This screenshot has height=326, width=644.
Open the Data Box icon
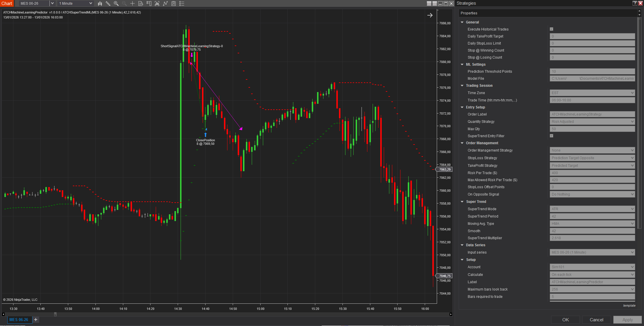coord(141,4)
